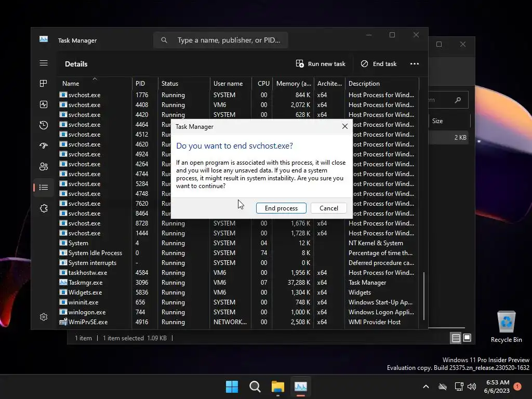This screenshot has width=532, height=399.
Task: Close the end svchost.exe confirmation dialog
Action: pyautogui.click(x=345, y=126)
